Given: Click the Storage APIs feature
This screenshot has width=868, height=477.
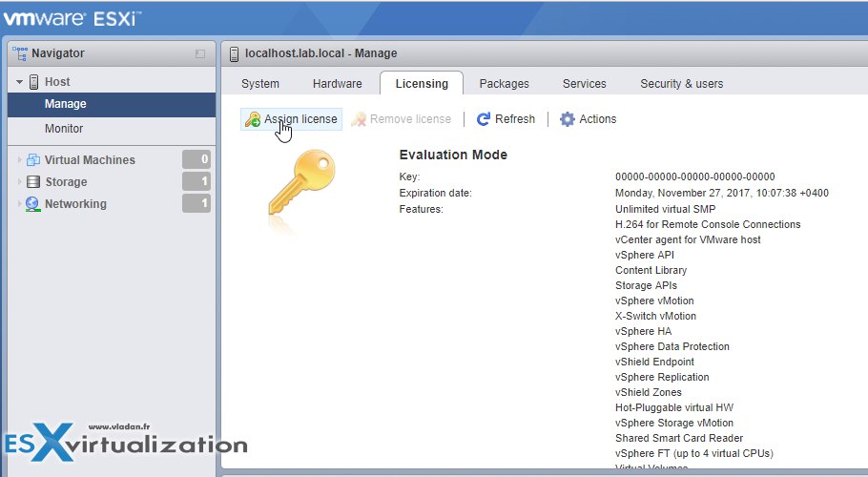Looking at the screenshot, I should pyautogui.click(x=646, y=285).
